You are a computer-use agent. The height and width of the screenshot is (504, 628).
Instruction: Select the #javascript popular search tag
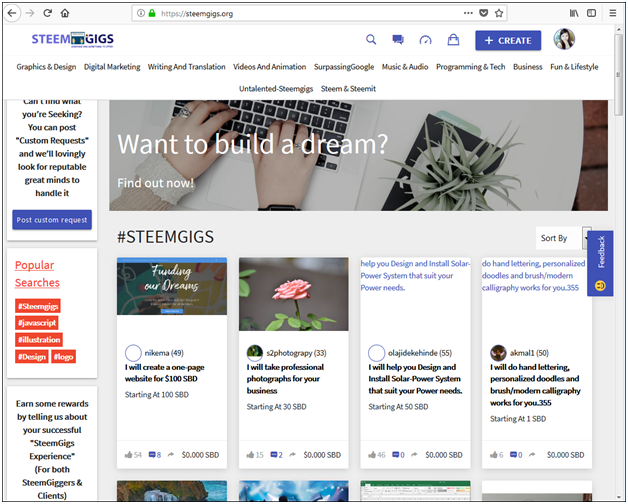(37, 323)
